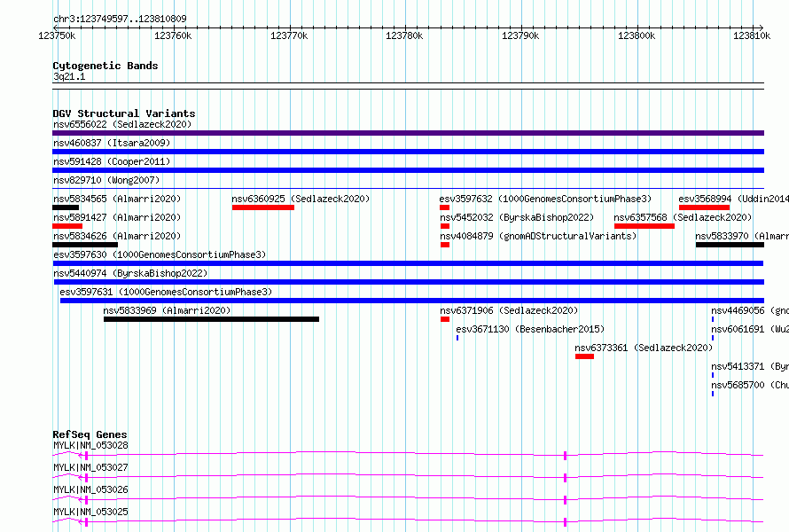
Task: Click variant label nsv6556022 (Sedlazeck2020)
Action: (x=122, y=124)
